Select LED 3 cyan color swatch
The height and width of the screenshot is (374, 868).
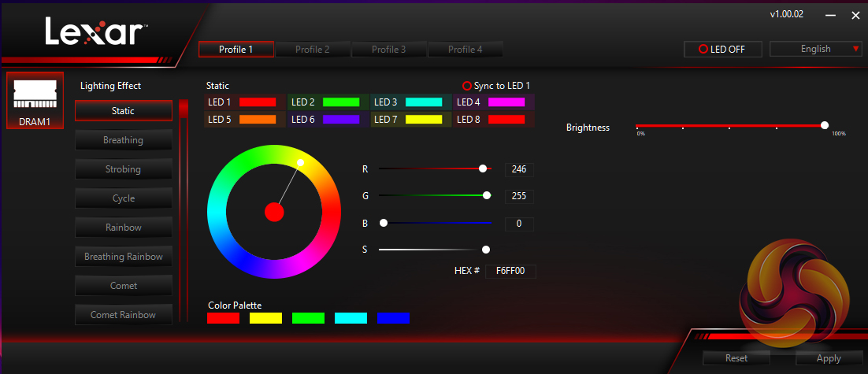pyautogui.click(x=424, y=102)
